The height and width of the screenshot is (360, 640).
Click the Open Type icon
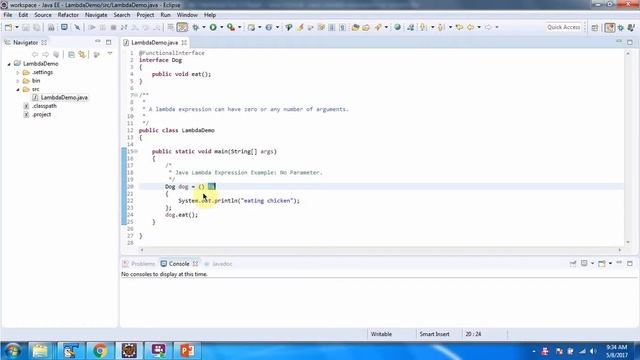tap(356, 27)
